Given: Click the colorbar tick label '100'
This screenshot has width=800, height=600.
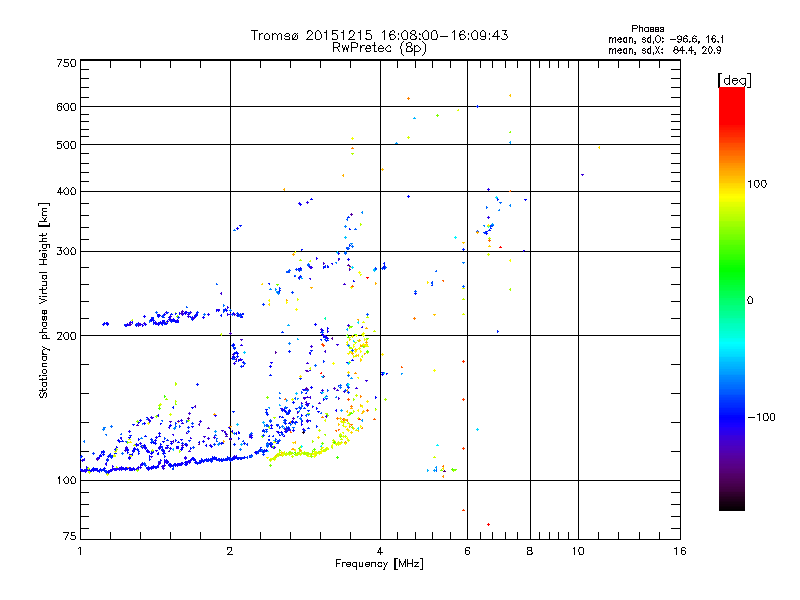Looking at the screenshot, I should tap(757, 184).
